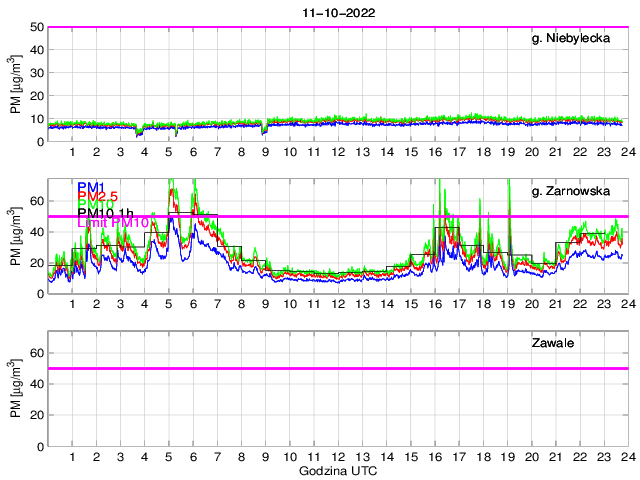
Task: Click hour 1 tick under Niebylecka panel
Action: pos(72,152)
